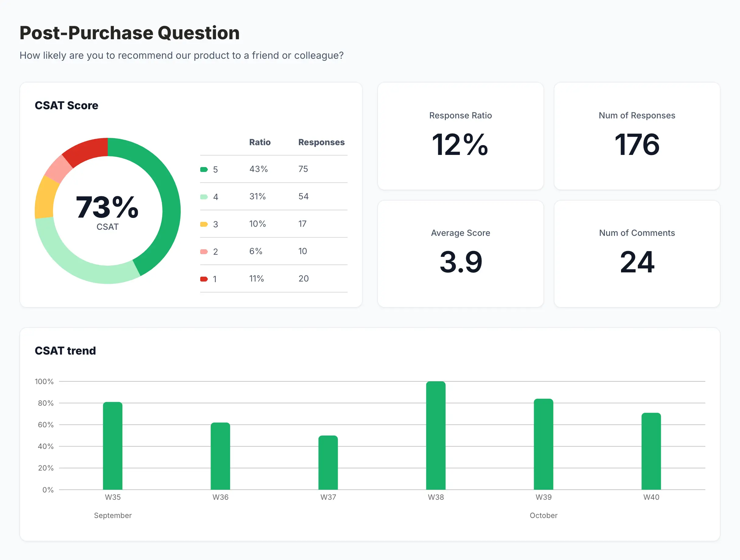Select the W36 bar in CSAT trend
The height and width of the screenshot is (560, 740).
(x=221, y=456)
